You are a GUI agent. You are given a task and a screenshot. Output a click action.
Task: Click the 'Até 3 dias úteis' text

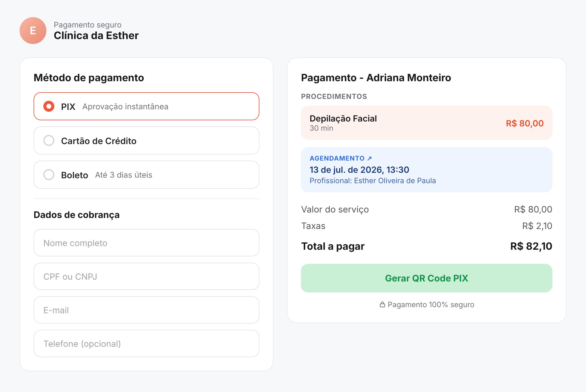124,175
